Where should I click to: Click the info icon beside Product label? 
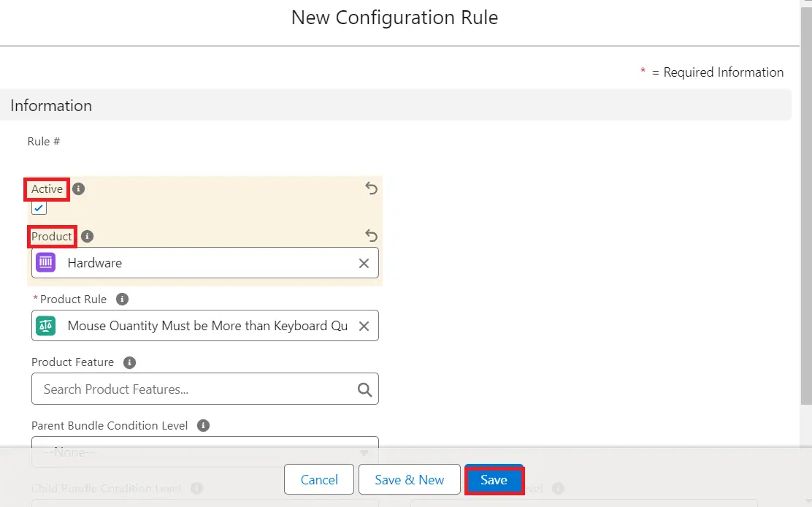tap(87, 237)
